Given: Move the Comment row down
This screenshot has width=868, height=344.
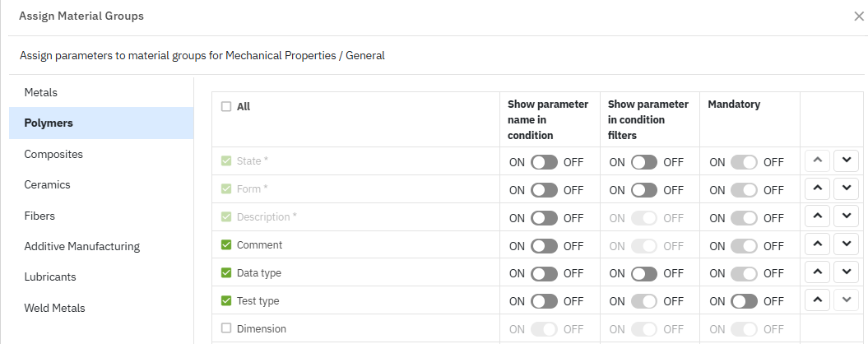Looking at the screenshot, I should (x=846, y=244).
